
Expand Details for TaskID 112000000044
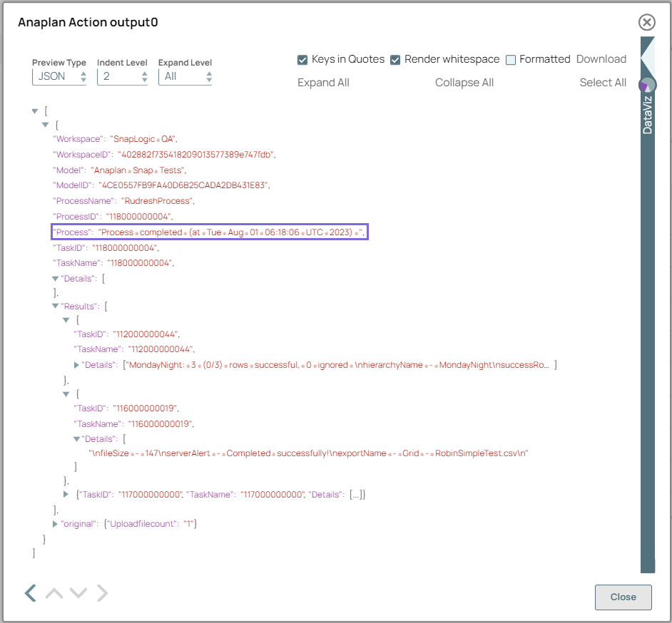coord(76,365)
